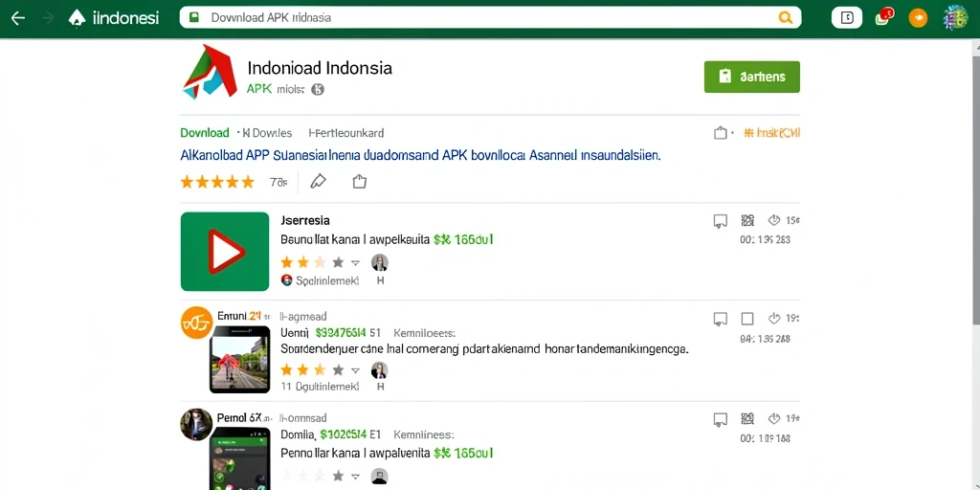Click the l-agmead label

[303, 317]
